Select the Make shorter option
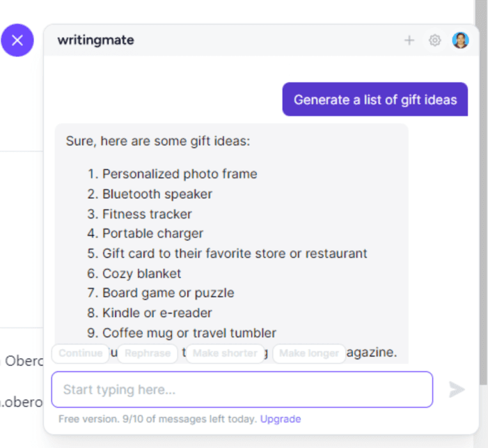 [x=225, y=353]
